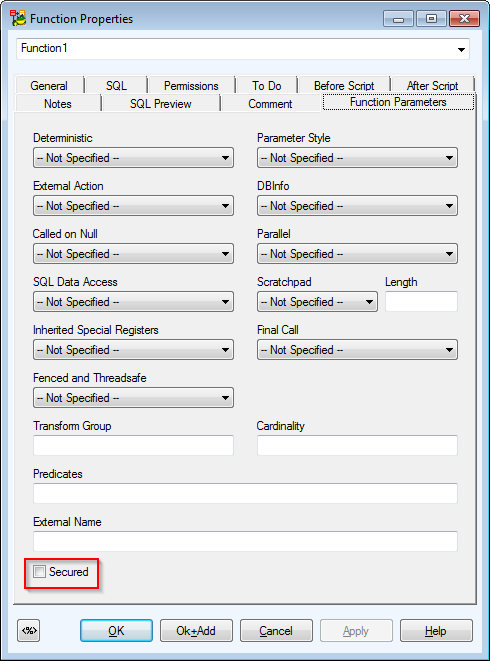Viewport: 490px width, 661px height.
Task: Switch to the SQL Preview tab
Action: (x=161, y=104)
